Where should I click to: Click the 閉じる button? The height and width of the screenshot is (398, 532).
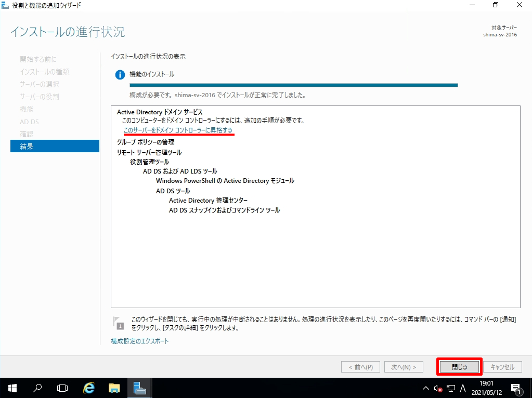[x=459, y=367]
